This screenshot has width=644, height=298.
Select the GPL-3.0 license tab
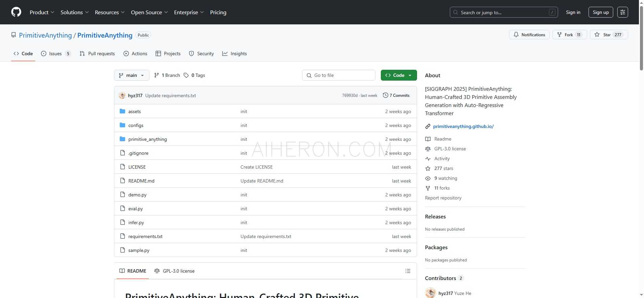(174, 271)
